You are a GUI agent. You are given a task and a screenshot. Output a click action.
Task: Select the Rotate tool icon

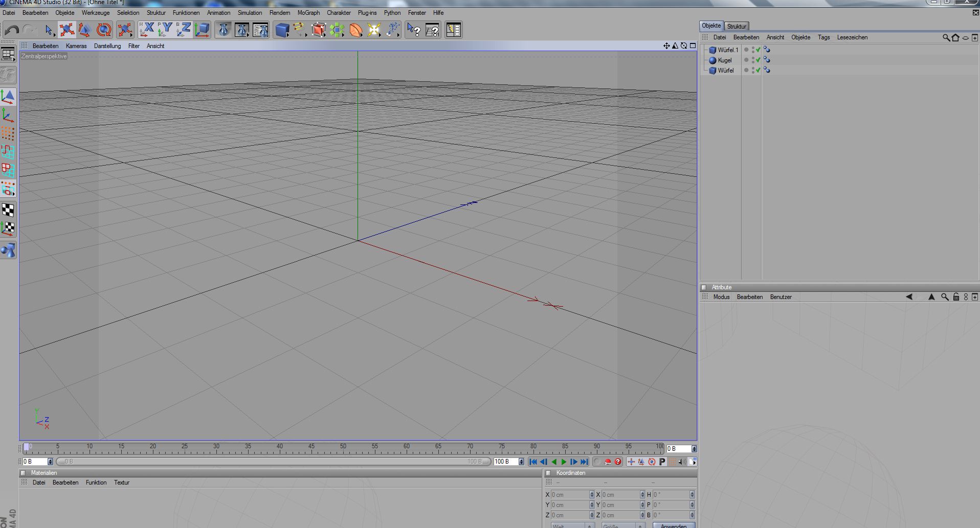tap(104, 30)
